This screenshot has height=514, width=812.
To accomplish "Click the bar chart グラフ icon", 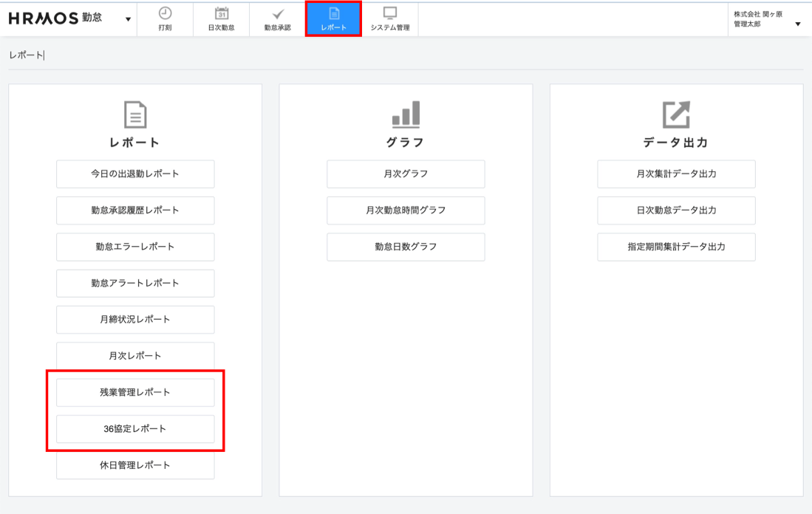I will pos(406,113).
